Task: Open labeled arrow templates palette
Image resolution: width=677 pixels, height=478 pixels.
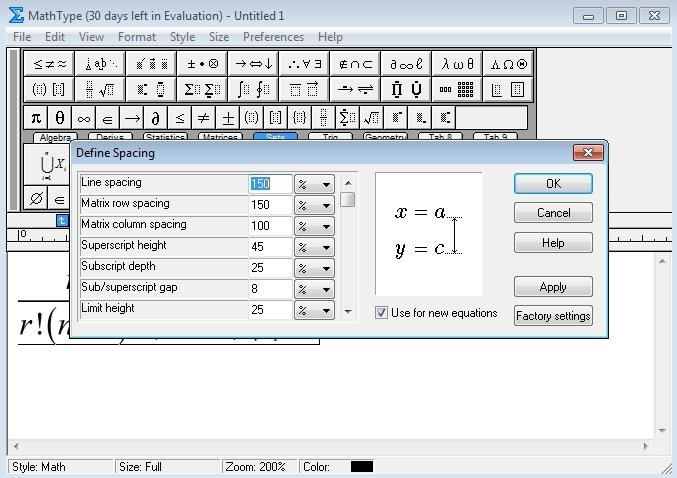Action: click(355, 89)
